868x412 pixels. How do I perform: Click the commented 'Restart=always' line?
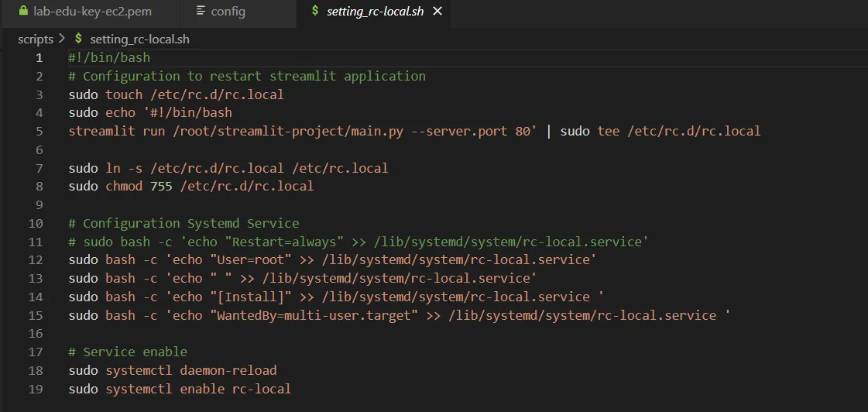point(359,242)
